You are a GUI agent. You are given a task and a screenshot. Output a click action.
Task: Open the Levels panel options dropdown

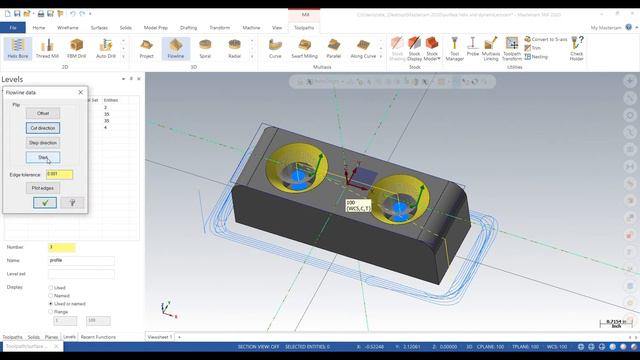123,79
